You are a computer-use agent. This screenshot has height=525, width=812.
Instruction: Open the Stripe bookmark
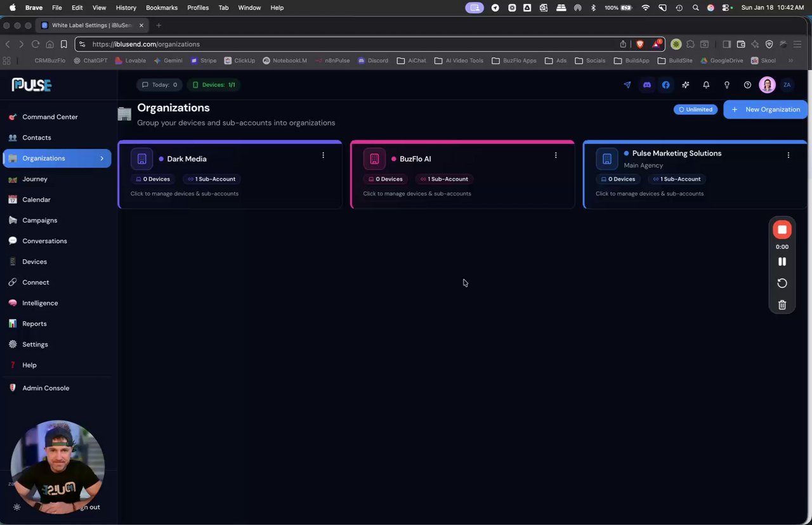204,61
